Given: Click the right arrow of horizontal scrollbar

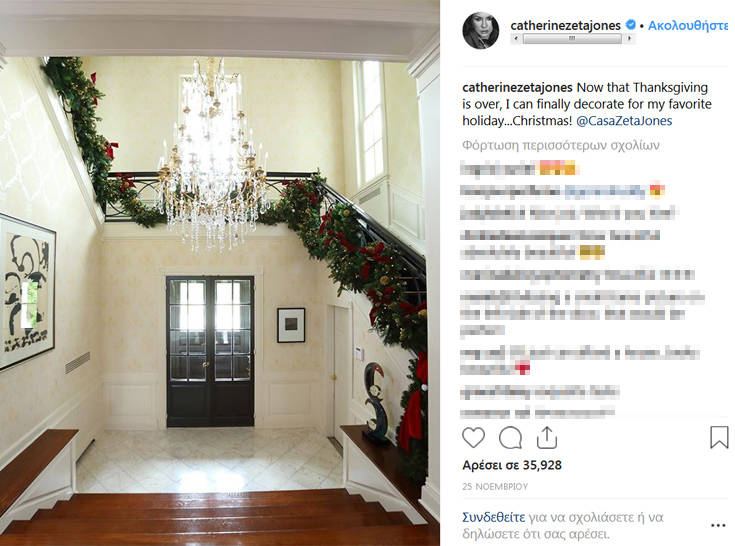Looking at the screenshot, I should coord(629,38).
